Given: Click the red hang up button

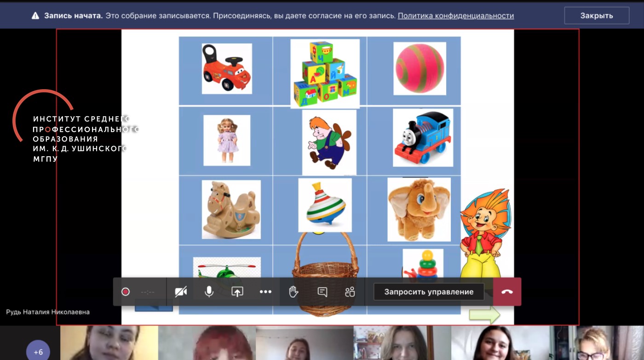Looking at the screenshot, I should click(507, 292).
